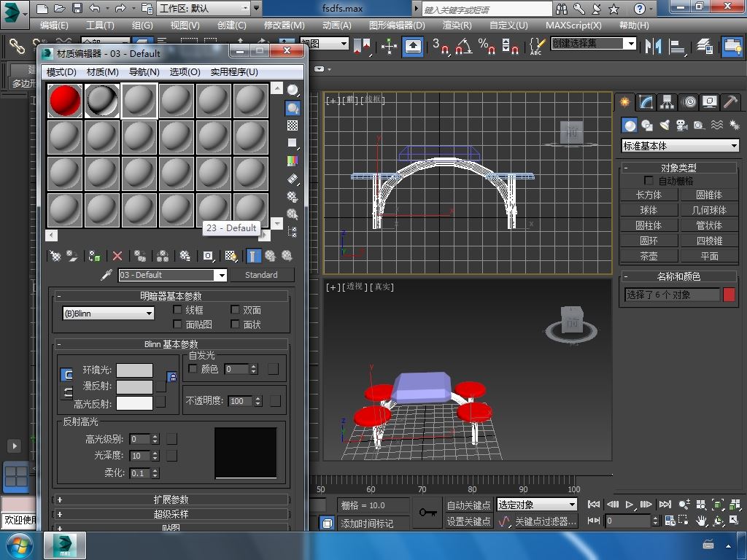The image size is (747, 560).
Task: Enable the 双面 (2-Sided) checkbox
Action: click(x=235, y=310)
